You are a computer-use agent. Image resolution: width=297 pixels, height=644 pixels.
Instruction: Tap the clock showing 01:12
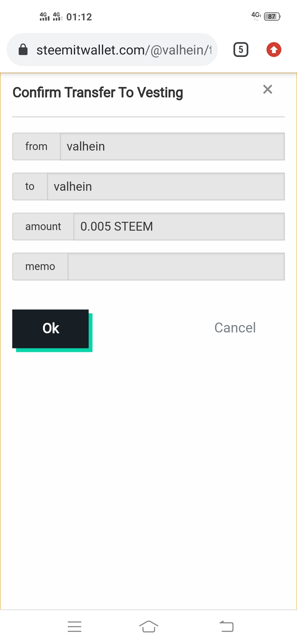coord(79,17)
